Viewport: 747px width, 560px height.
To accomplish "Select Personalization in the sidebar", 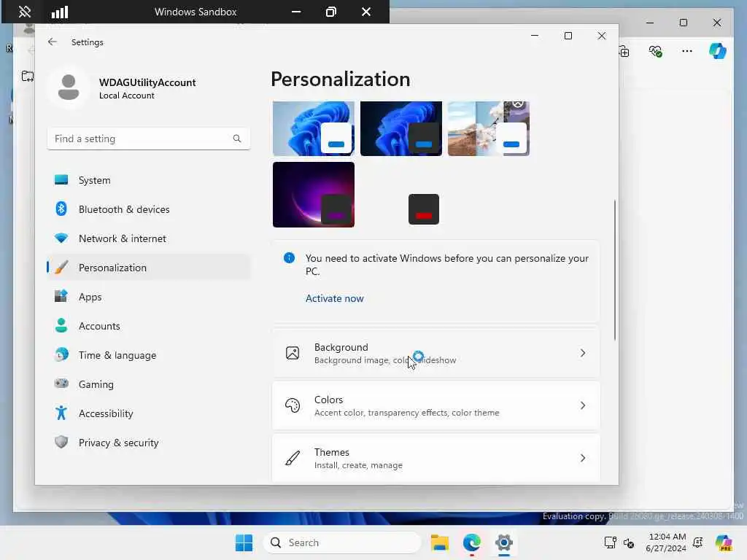I will [149, 268].
